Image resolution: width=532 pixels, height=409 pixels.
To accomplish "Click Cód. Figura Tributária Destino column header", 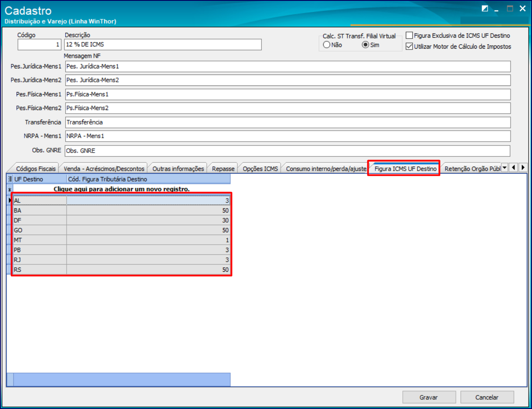I will [148, 179].
